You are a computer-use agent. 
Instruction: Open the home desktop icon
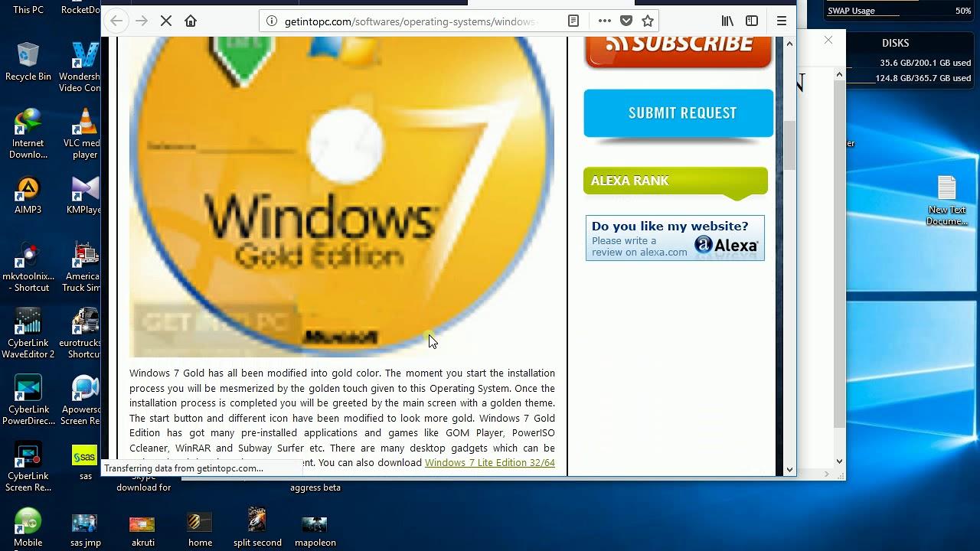click(x=200, y=528)
